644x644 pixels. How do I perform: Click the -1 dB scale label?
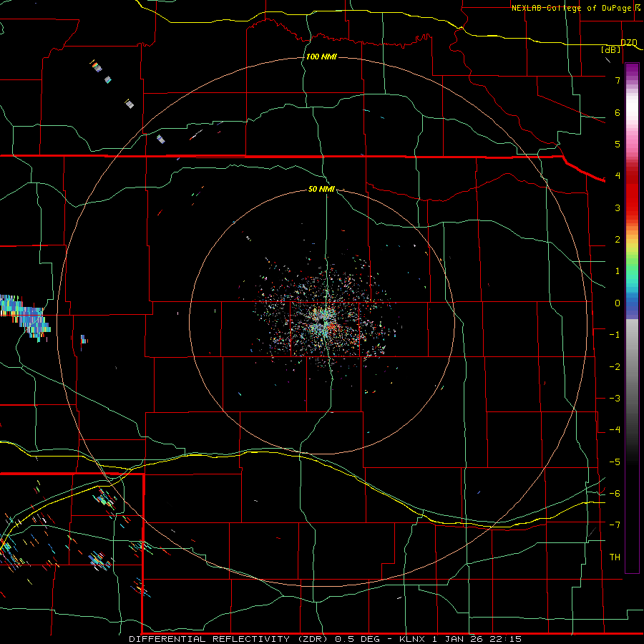tap(615, 335)
